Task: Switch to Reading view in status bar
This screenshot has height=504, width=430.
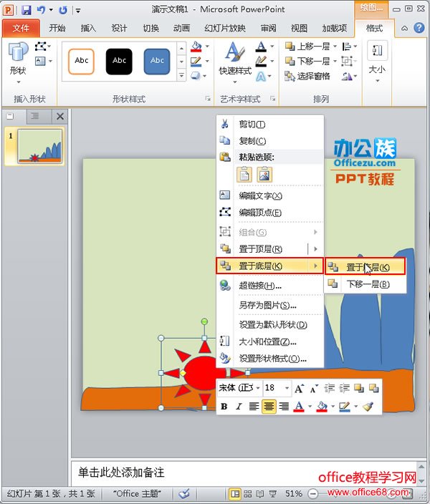Action: pos(260,494)
